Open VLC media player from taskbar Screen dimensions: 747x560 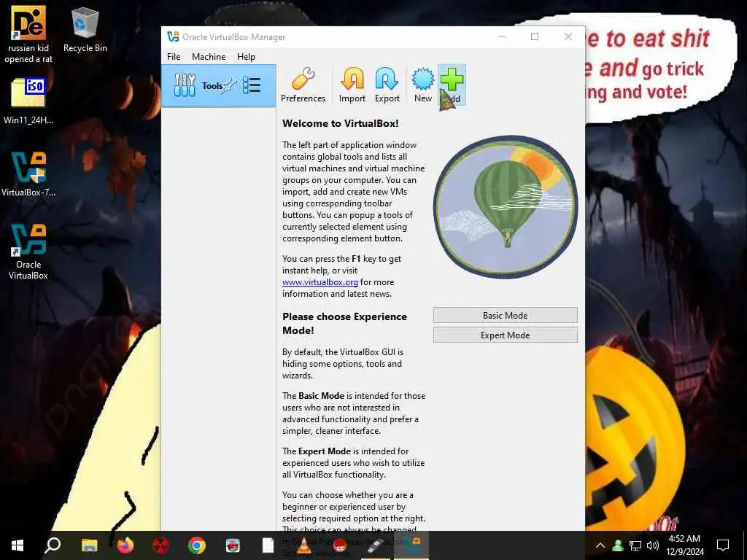click(x=304, y=545)
